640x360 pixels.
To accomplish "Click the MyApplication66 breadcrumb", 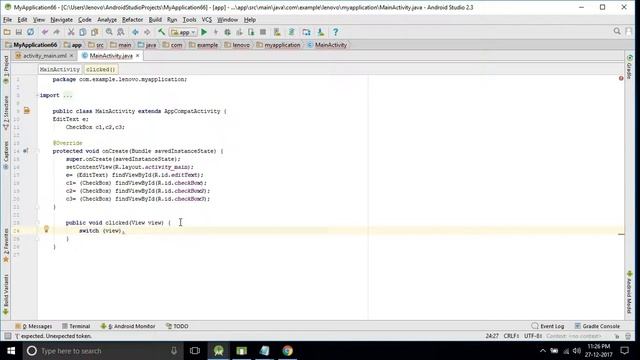I will [31, 45].
